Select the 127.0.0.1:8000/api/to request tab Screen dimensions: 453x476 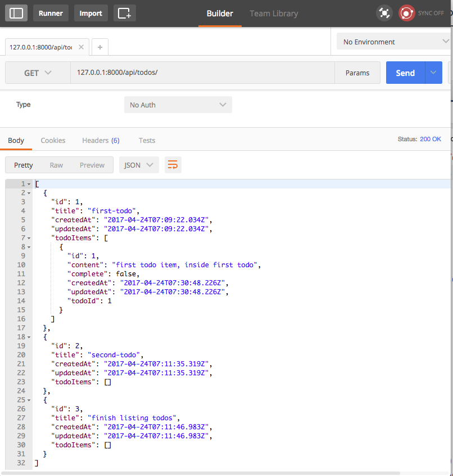tap(41, 47)
